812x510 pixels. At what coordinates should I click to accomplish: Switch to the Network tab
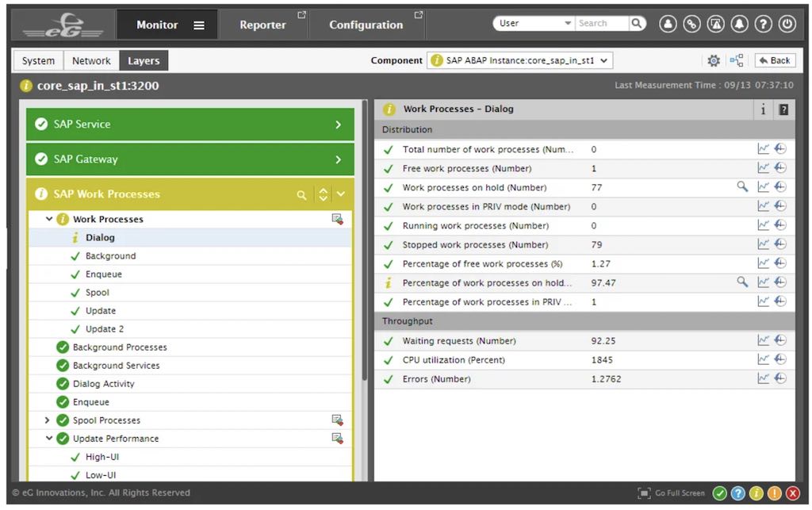(91, 60)
